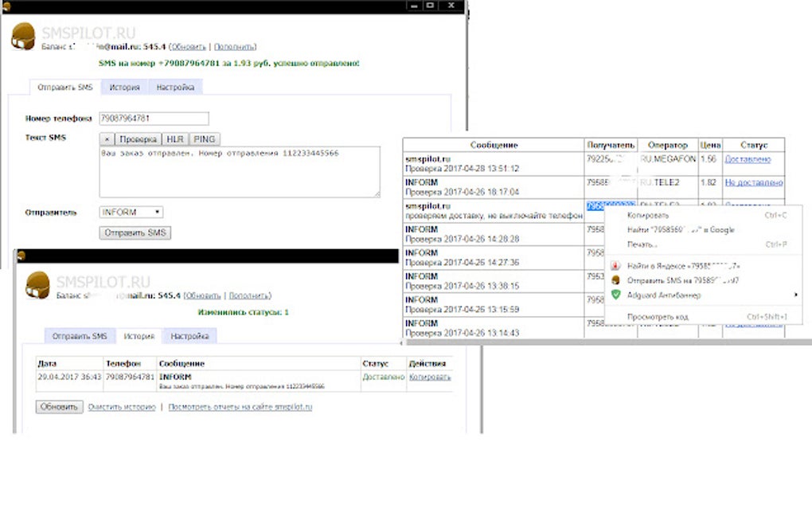This screenshot has height=508, width=812.
Task: Click the Номер телефона input field
Action: [154, 119]
